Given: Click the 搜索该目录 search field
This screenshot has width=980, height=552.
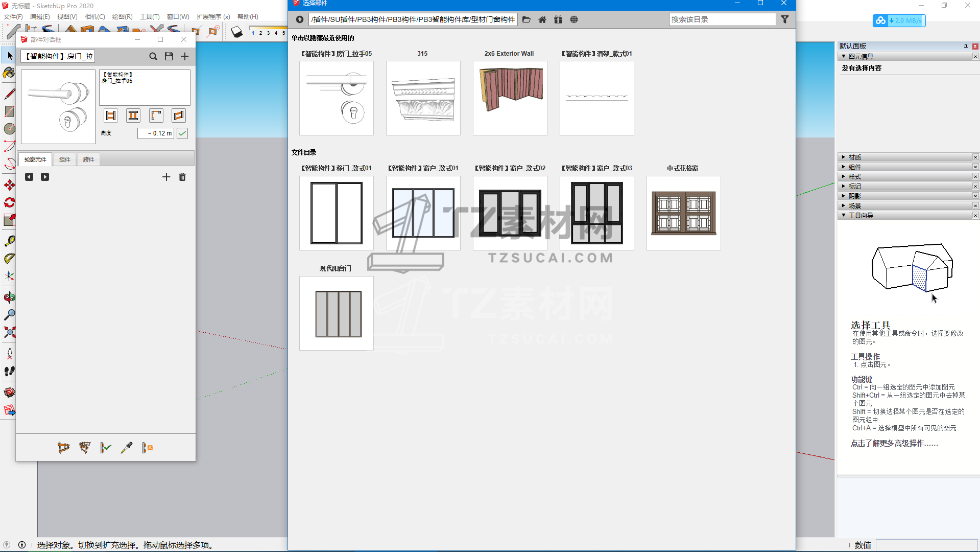Looking at the screenshot, I should [x=722, y=19].
